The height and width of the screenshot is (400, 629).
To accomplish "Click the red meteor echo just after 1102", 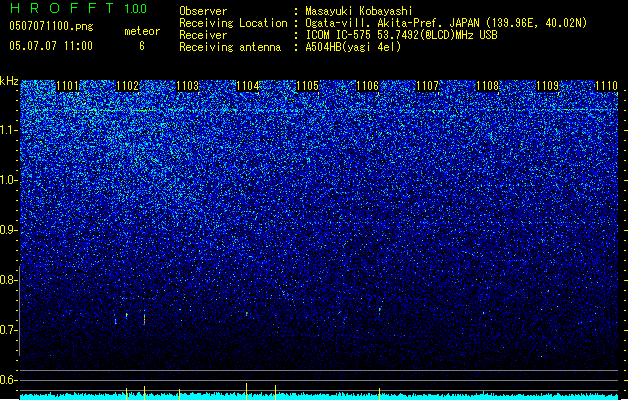I will (x=144, y=319).
